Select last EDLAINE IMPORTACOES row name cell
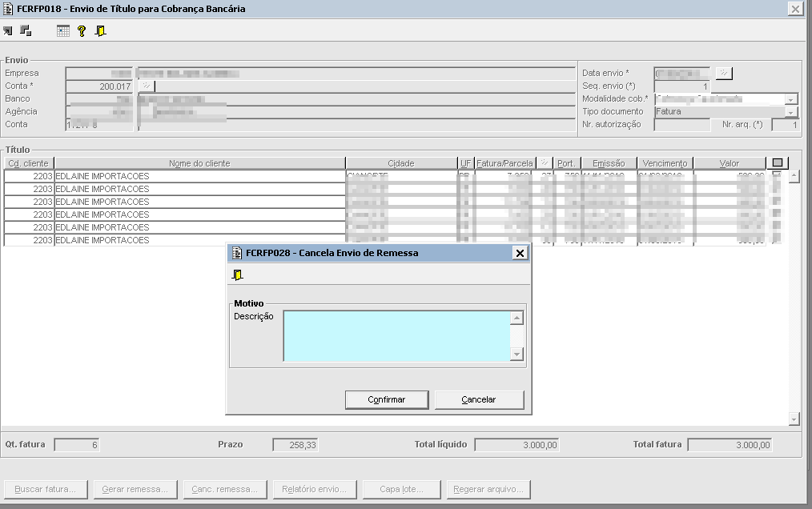Image resolution: width=812 pixels, height=509 pixels. [x=199, y=240]
